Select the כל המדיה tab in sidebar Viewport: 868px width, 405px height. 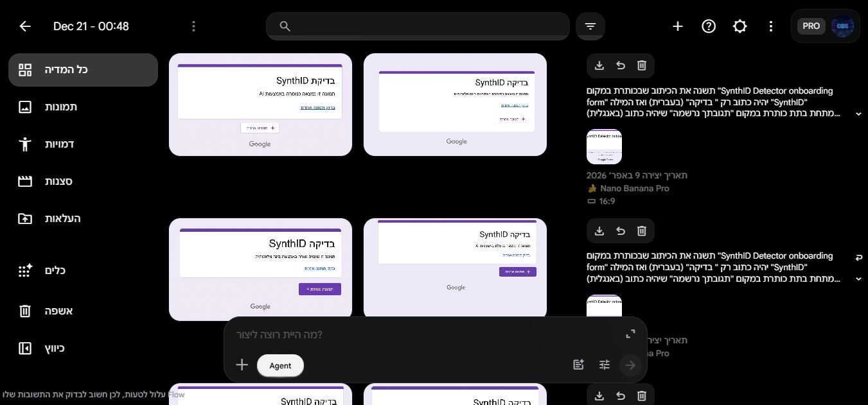pyautogui.click(x=83, y=70)
